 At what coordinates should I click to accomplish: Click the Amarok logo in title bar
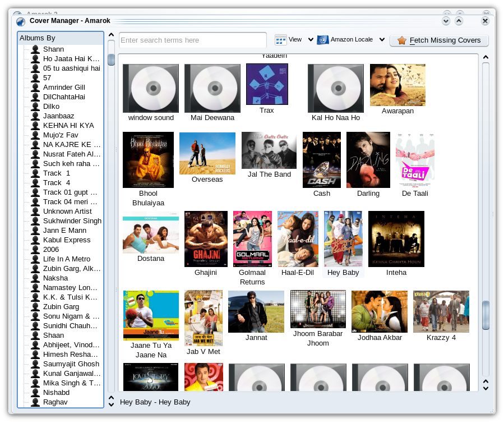click(21, 21)
